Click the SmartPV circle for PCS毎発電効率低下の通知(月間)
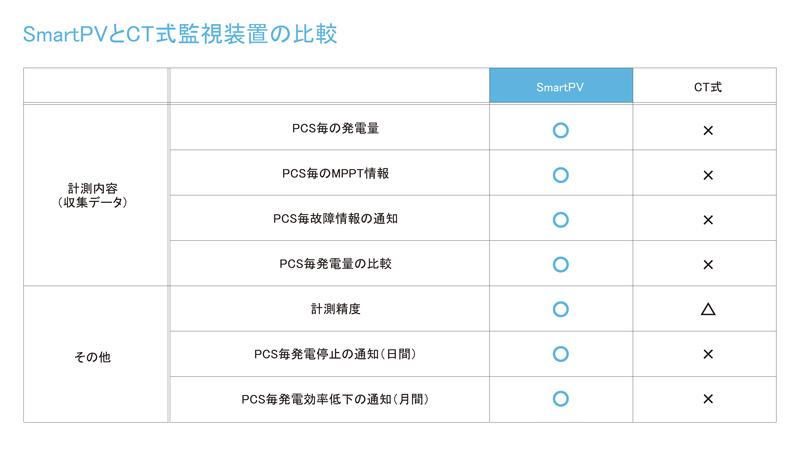Screen dimensions: 800x450 click(x=560, y=399)
